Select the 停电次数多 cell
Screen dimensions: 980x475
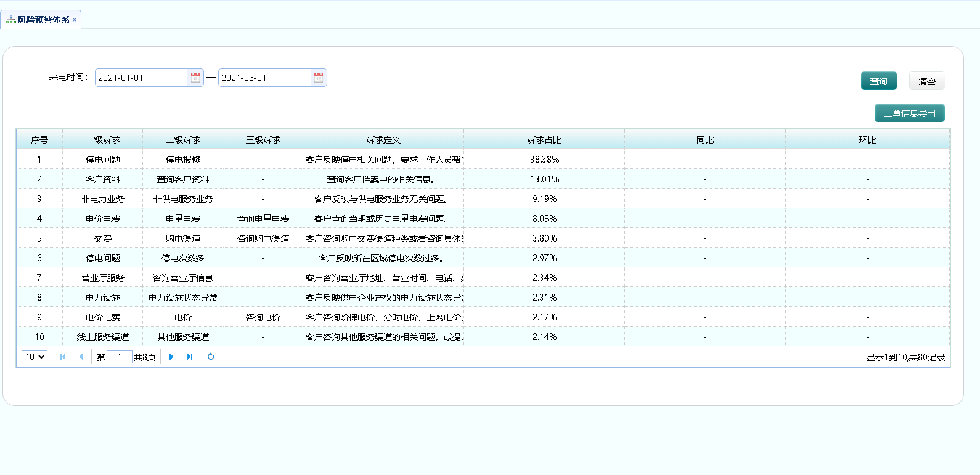coord(183,258)
